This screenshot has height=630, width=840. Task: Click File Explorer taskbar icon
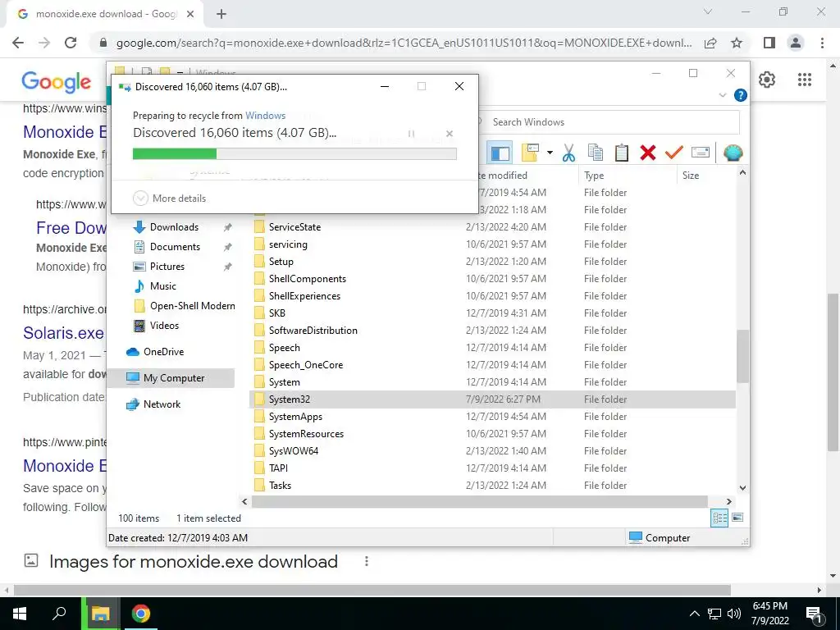[x=101, y=614]
